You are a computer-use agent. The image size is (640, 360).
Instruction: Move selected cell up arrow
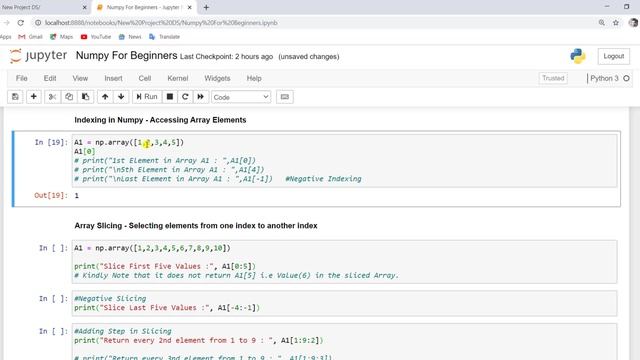tap(105, 97)
